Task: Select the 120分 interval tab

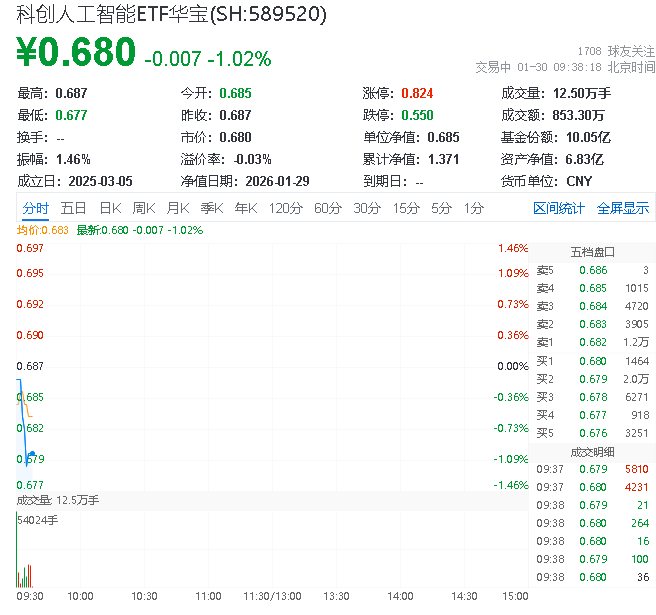Action: click(x=285, y=208)
